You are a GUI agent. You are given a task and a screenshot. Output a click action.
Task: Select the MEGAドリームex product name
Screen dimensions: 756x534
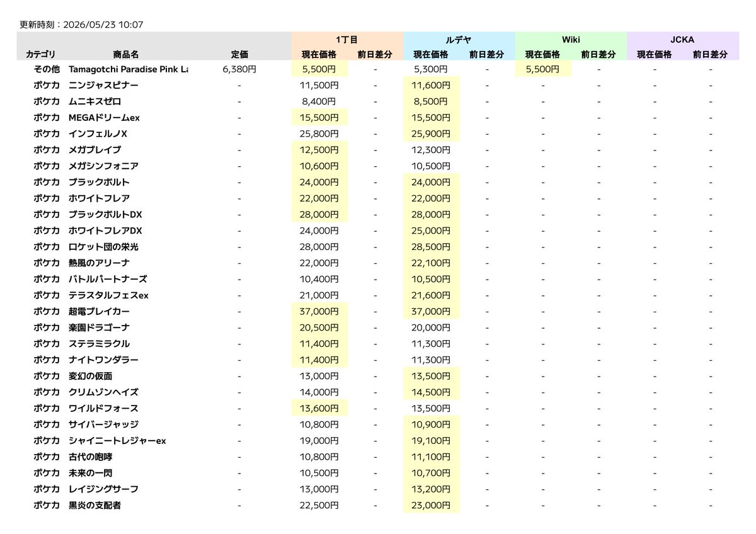click(103, 117)
